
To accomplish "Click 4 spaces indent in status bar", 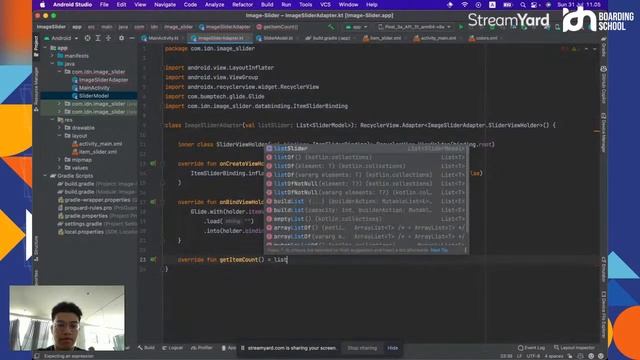I will point(554,356).
